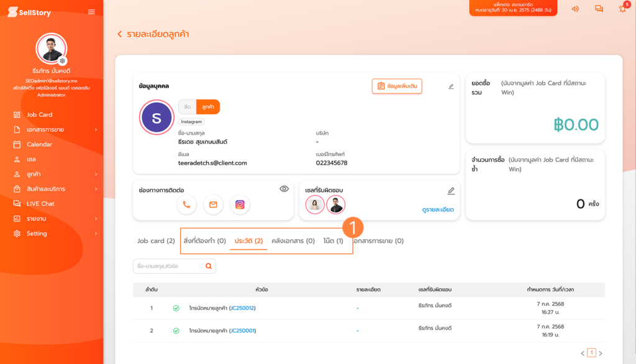Click user avatar in sidebar

[x=51, y=48]
